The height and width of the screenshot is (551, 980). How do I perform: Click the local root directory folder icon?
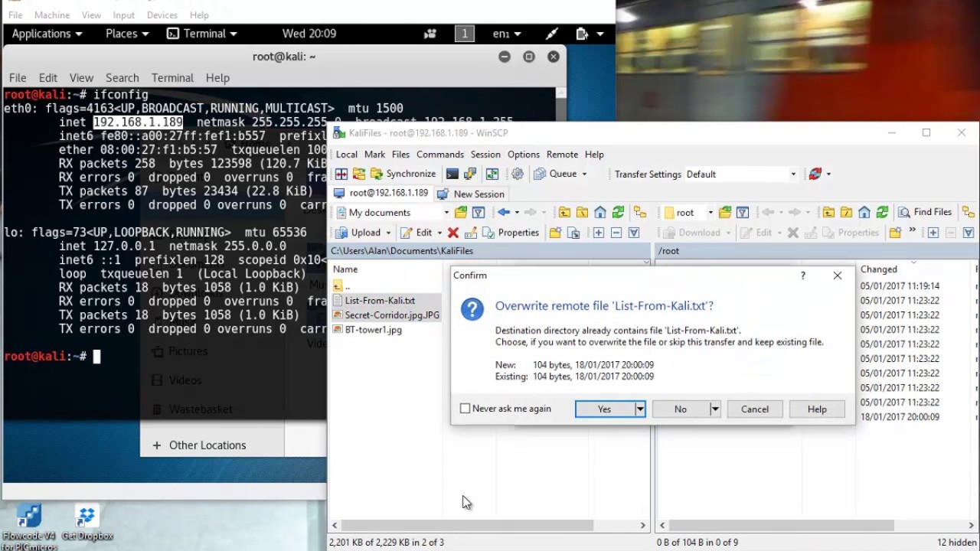(x=582, y=212)
